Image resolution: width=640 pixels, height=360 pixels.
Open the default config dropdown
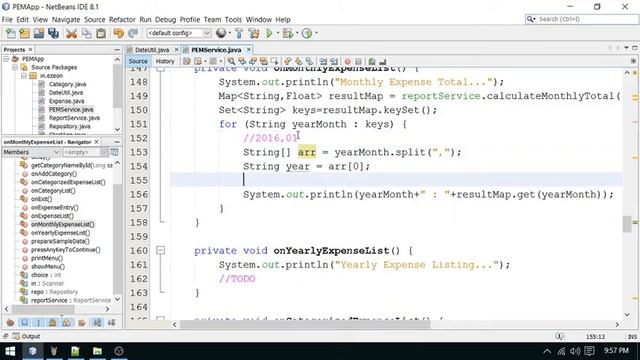(179, 33)
